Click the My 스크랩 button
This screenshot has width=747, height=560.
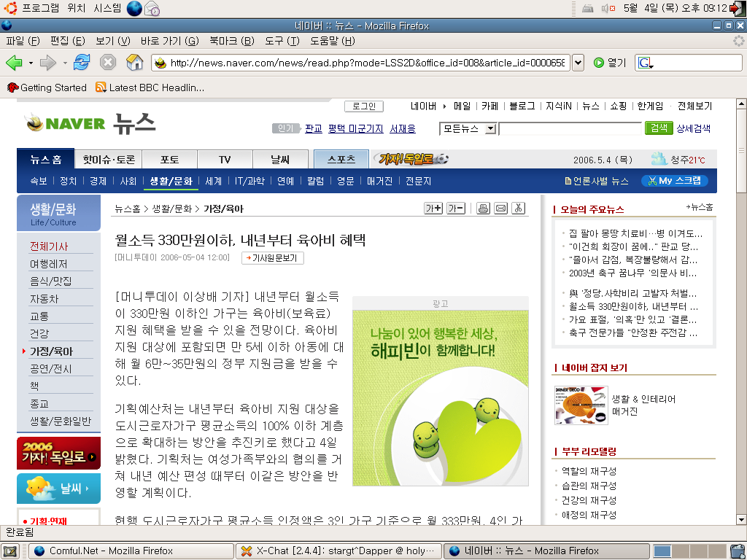675,181
